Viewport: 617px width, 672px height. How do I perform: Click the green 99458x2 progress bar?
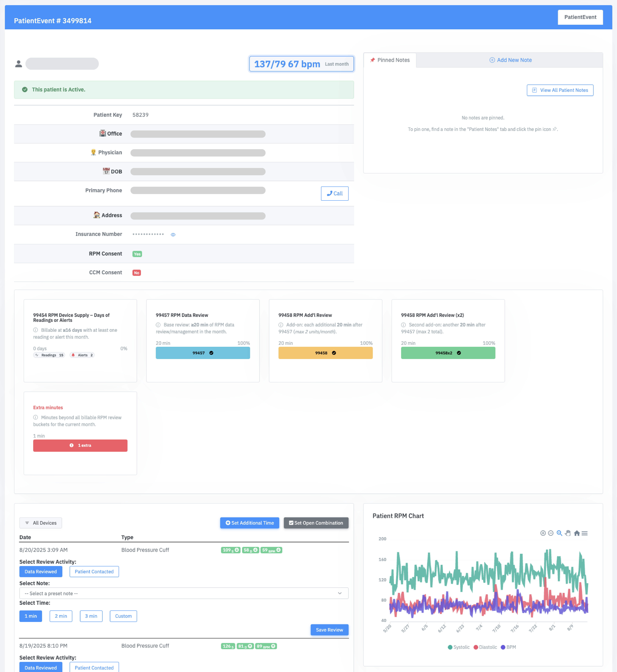pyautogui.click(x=448, y=353)
